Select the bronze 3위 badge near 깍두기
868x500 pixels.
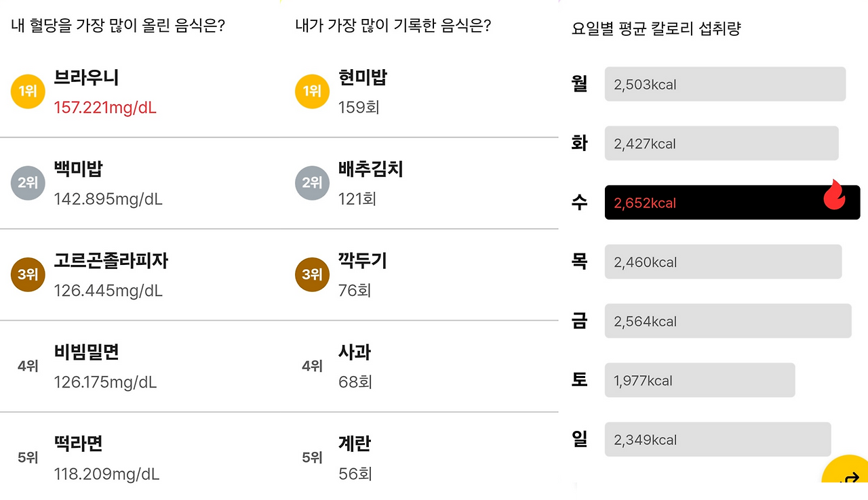click(x=312, y=274)
